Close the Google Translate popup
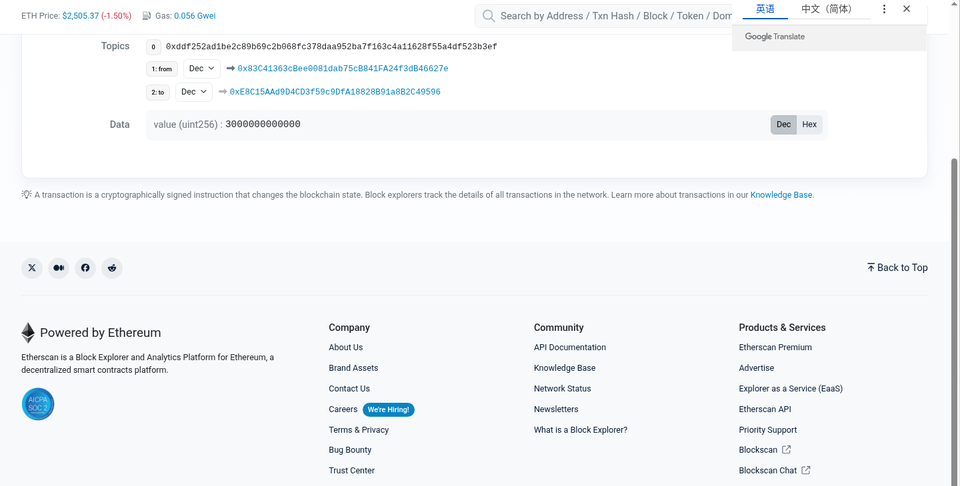Image resolution: width=960 pixels, height=486 pixels. coord(907,9)
